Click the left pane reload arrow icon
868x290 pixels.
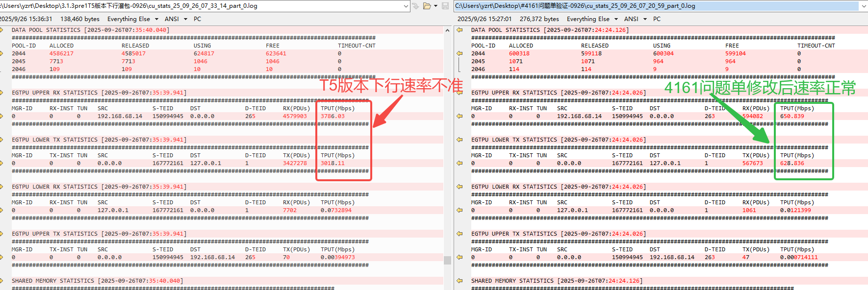[415, 6]
